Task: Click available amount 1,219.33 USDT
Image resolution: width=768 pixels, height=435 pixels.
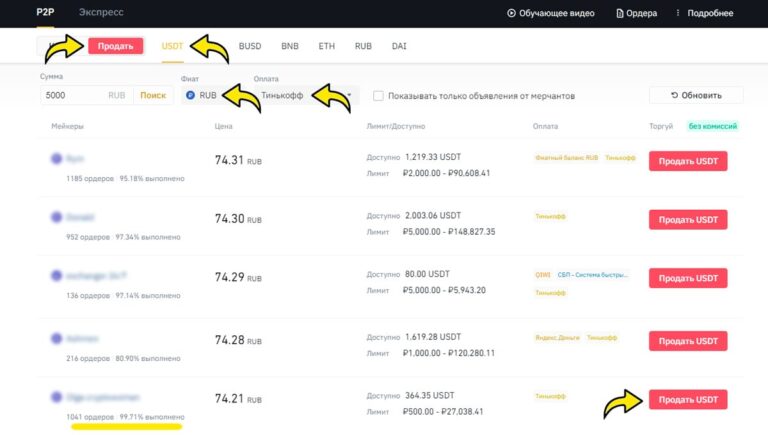Action: 433,157
